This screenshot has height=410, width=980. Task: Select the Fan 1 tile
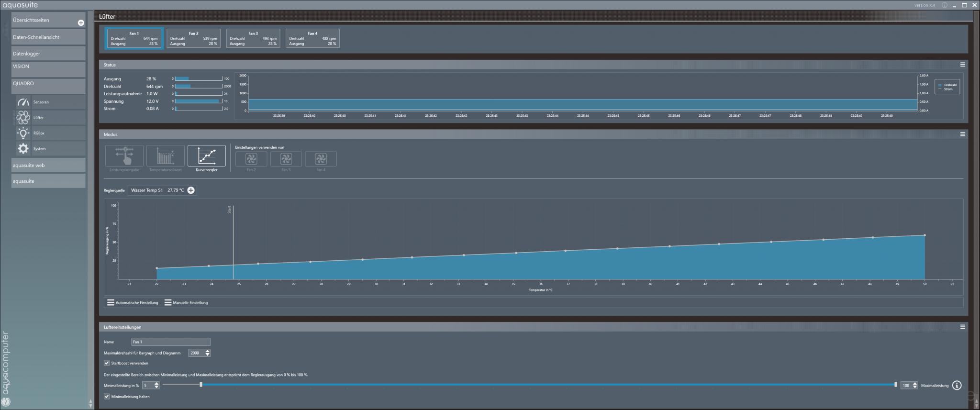(134, 38)
